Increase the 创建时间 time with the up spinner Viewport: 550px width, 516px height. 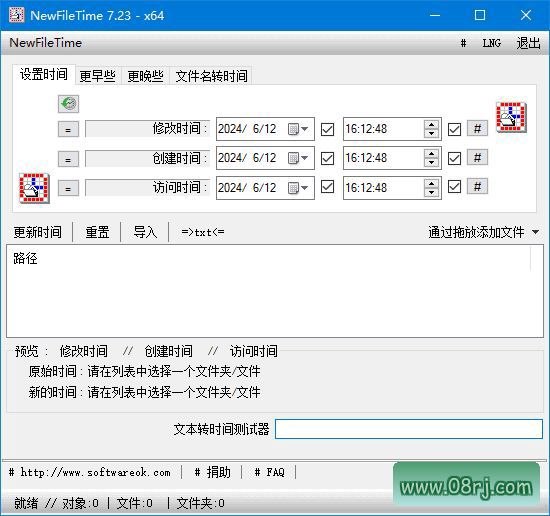pos(431,154)
